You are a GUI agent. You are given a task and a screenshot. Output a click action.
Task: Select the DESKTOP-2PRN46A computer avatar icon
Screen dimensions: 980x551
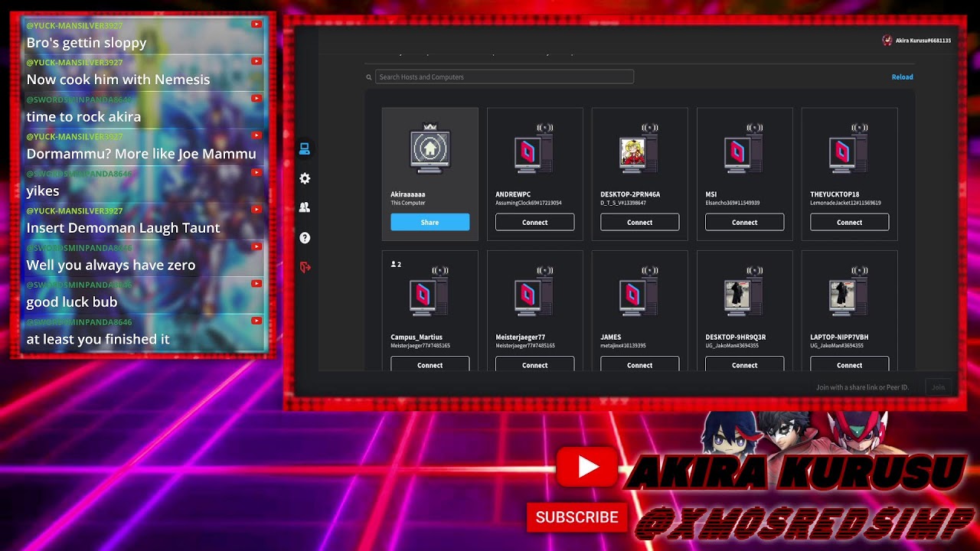pos(639,148)
